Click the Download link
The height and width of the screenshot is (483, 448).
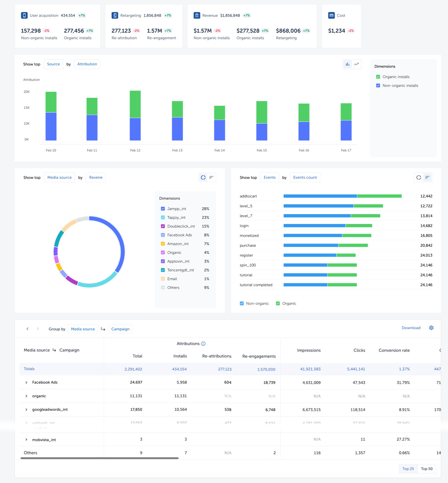pos(411,328)
